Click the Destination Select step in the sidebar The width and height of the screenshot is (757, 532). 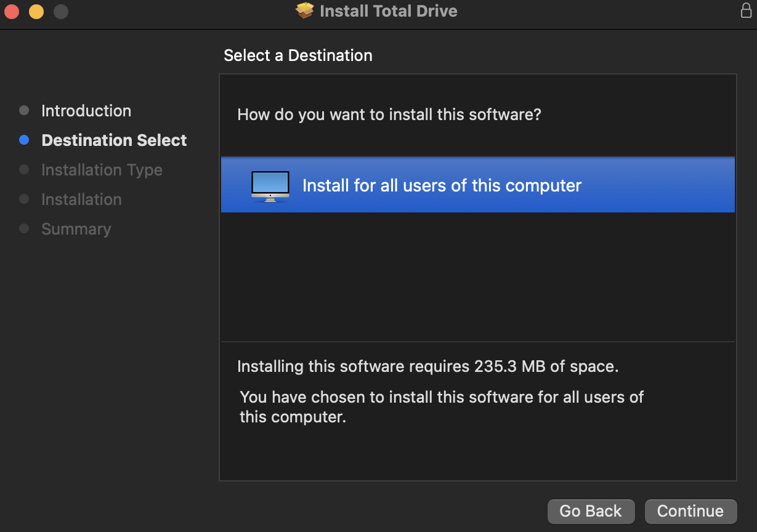113,140
